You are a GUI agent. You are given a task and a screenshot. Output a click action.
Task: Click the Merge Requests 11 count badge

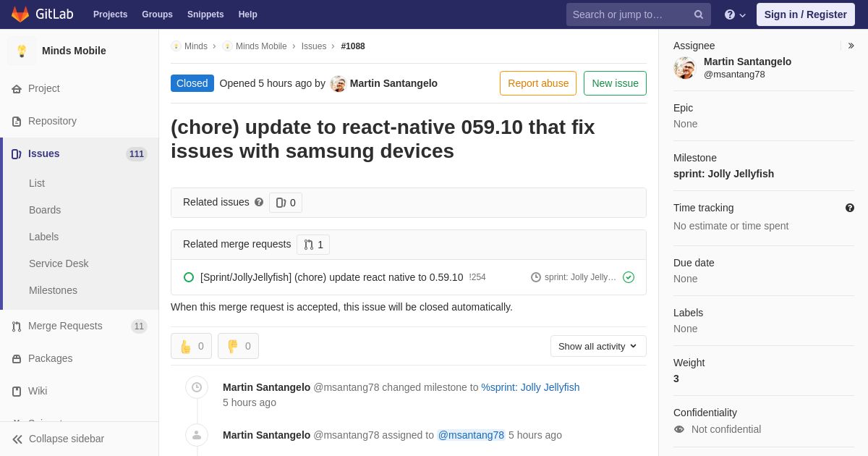click(139, 326)
